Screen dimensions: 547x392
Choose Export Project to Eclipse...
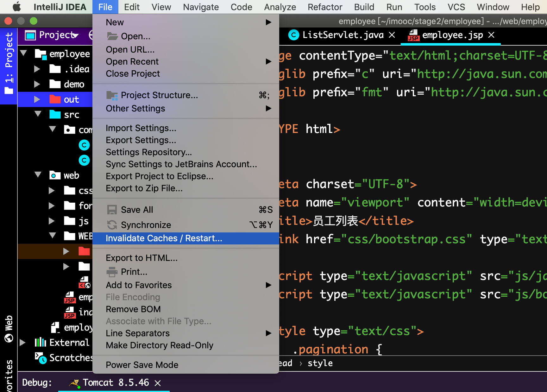186,176
